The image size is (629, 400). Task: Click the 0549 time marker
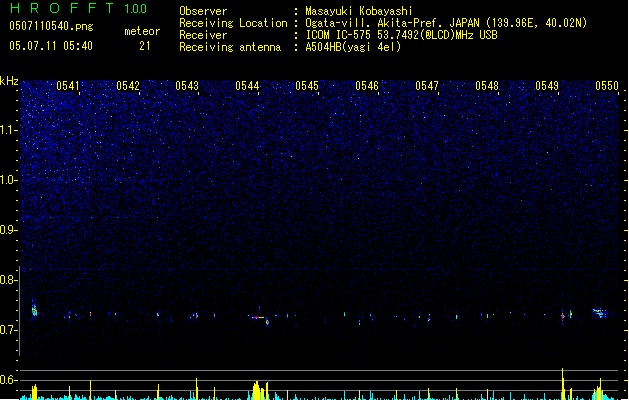pos(547,86)
